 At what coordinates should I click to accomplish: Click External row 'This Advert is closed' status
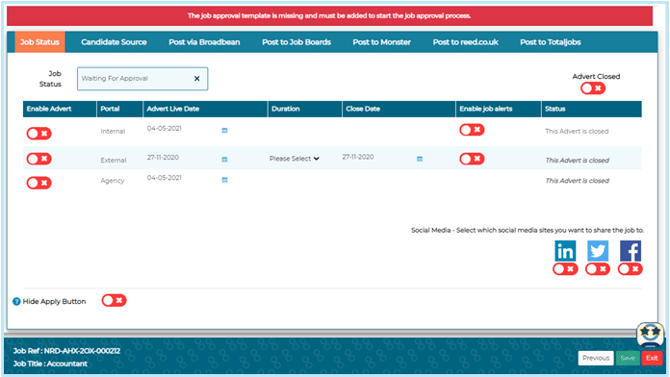coord(577,160)
